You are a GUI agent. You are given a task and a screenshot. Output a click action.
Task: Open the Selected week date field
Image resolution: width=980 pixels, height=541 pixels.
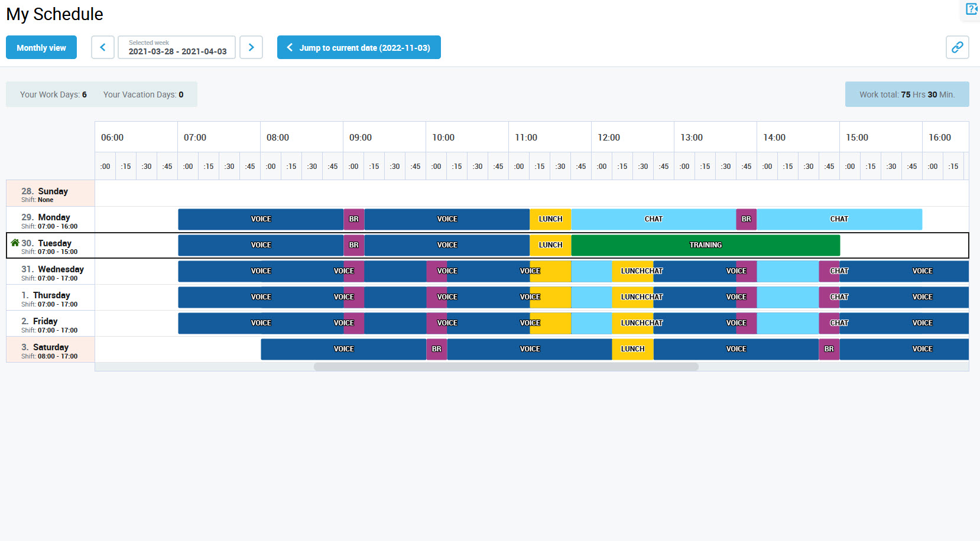tap(177, 47)
